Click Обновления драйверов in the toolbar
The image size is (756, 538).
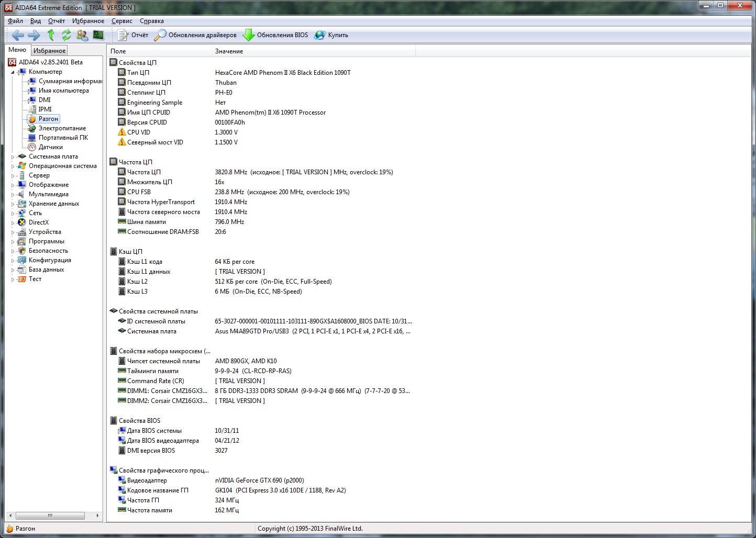(x=196, y=35)
